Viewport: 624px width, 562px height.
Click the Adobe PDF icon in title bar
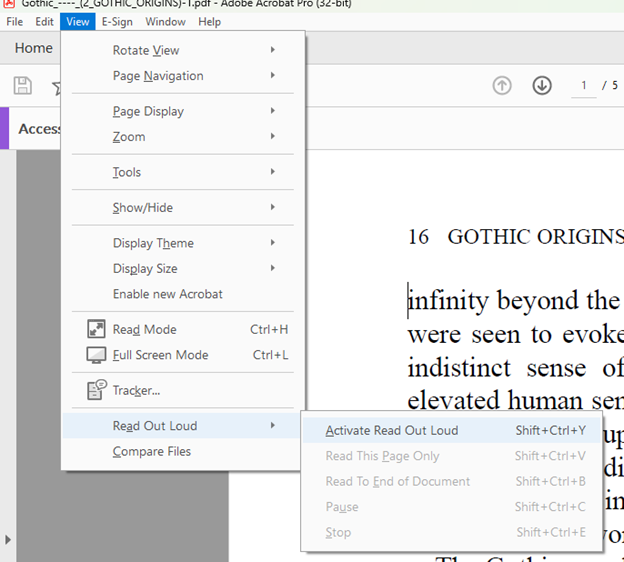10,5
